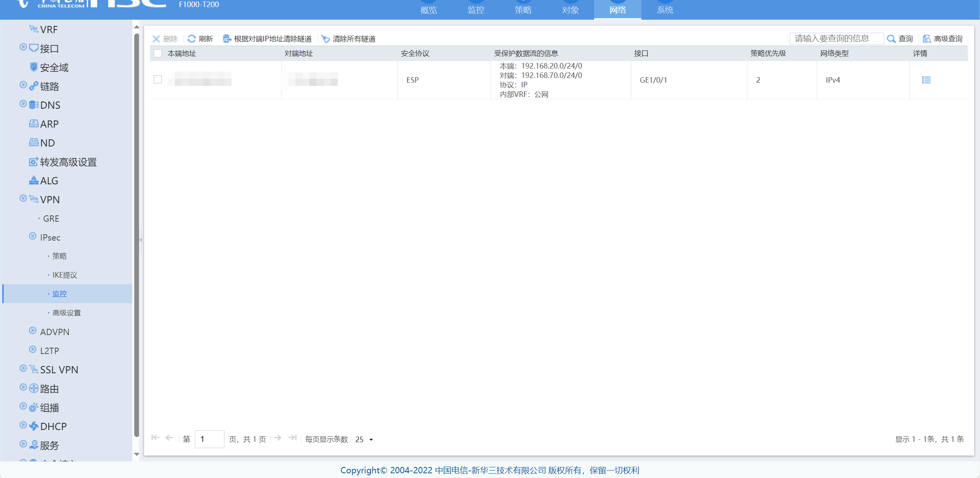Click the clear all tunnels (清除所有隧道) icon
The width and height of the screenshot is (980, 478).
[326, 39]
